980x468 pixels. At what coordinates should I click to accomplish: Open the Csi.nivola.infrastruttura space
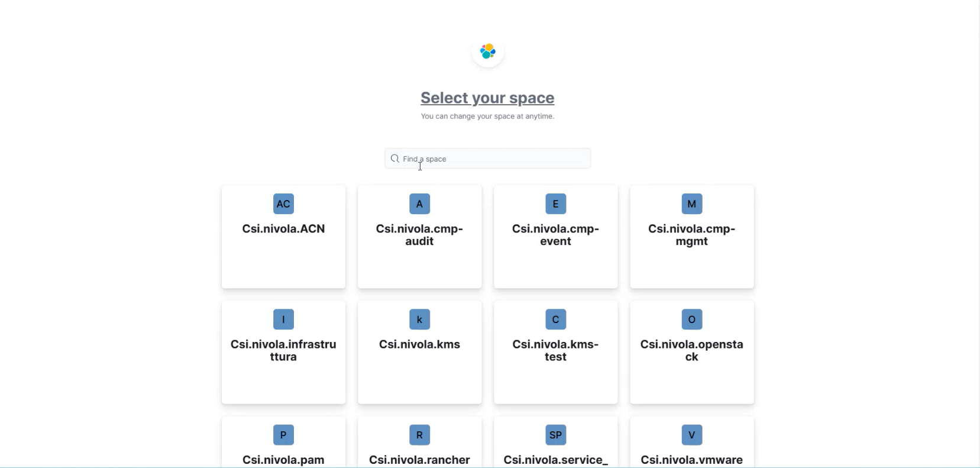click(x=283, y=352)
